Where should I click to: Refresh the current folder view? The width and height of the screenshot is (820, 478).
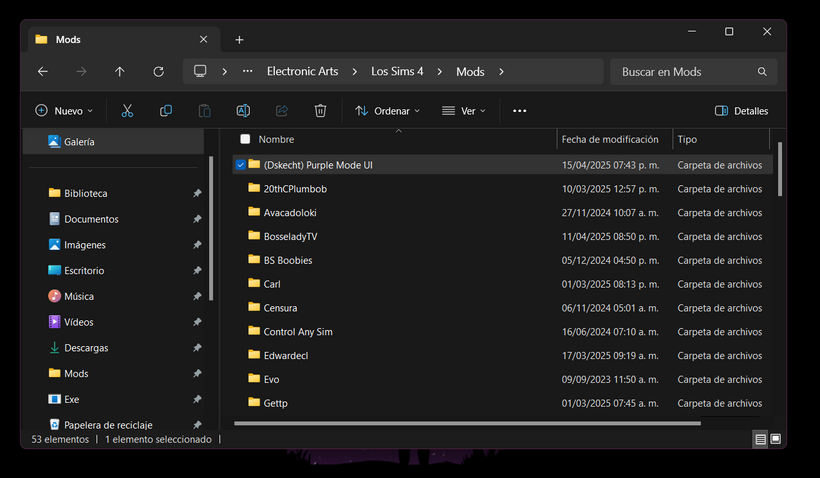tap(158, 72)
